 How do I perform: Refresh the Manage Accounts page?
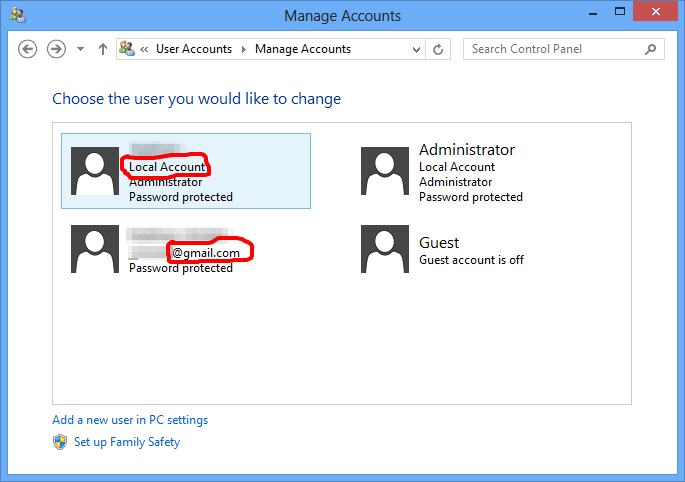438,49
